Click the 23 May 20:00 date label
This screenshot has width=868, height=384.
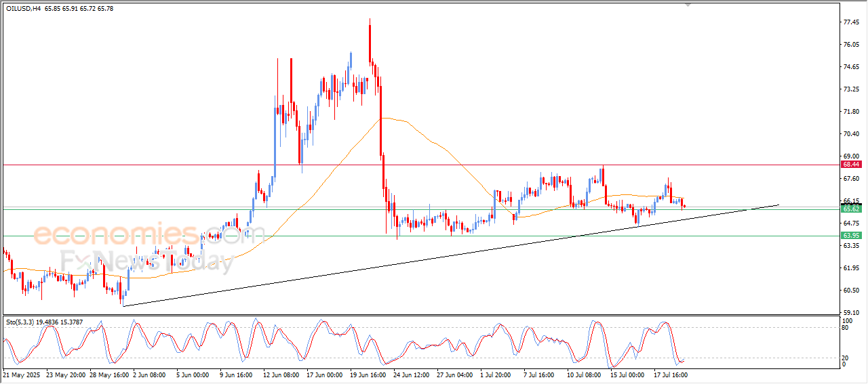click(66, 374)
